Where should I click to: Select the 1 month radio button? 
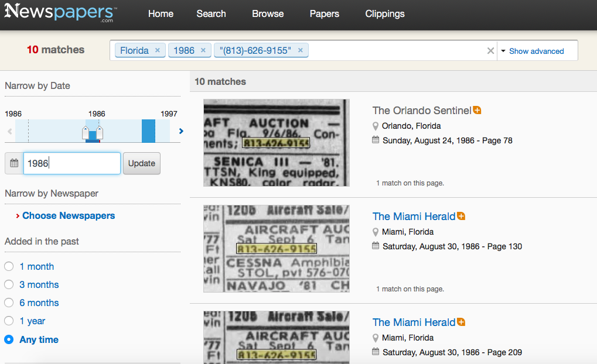[x=9, y=267]
